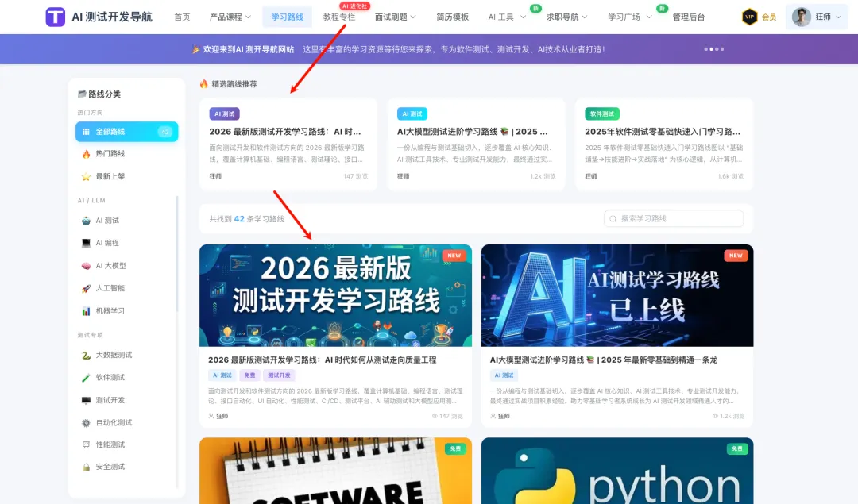858x504 pixels.
Task: Click the title 2026 最新版测试开发学习路线：AI 时代如何从测试走向质量工程
Action: click(x=323, y=360)
